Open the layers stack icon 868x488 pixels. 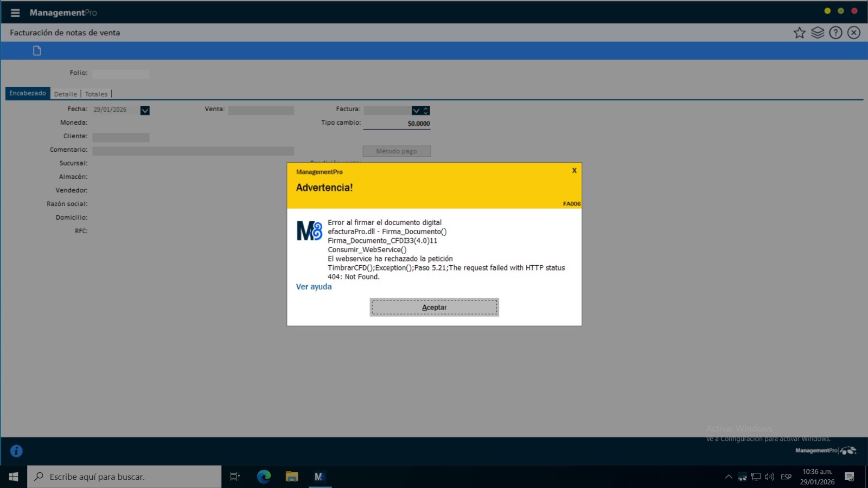(818, 33)
